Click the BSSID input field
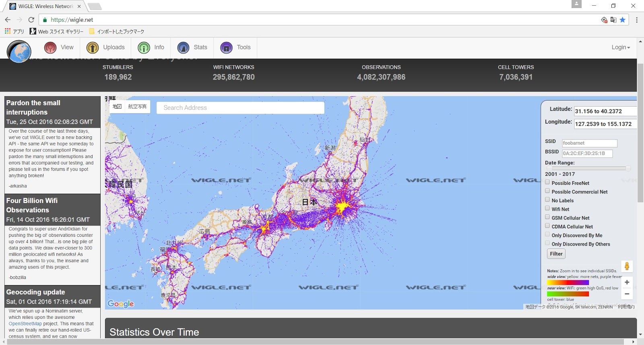The width and height of the screenshot is (644, 345). [587, 154]
